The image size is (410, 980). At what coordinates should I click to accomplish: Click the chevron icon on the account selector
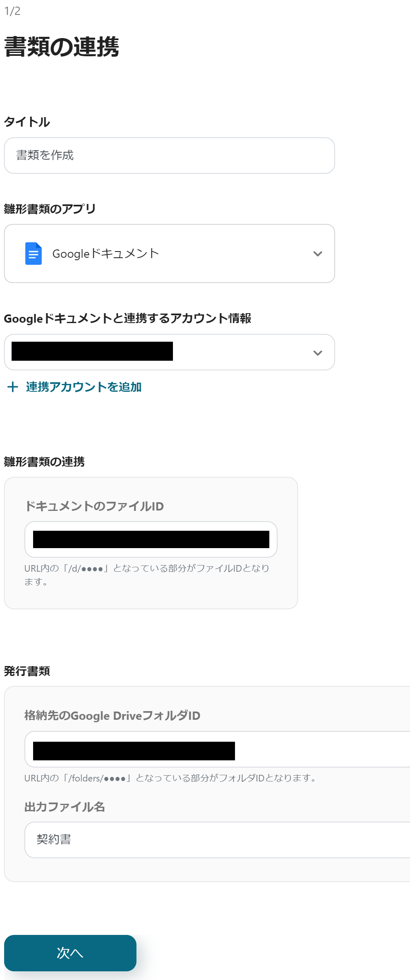pos(318,352)
